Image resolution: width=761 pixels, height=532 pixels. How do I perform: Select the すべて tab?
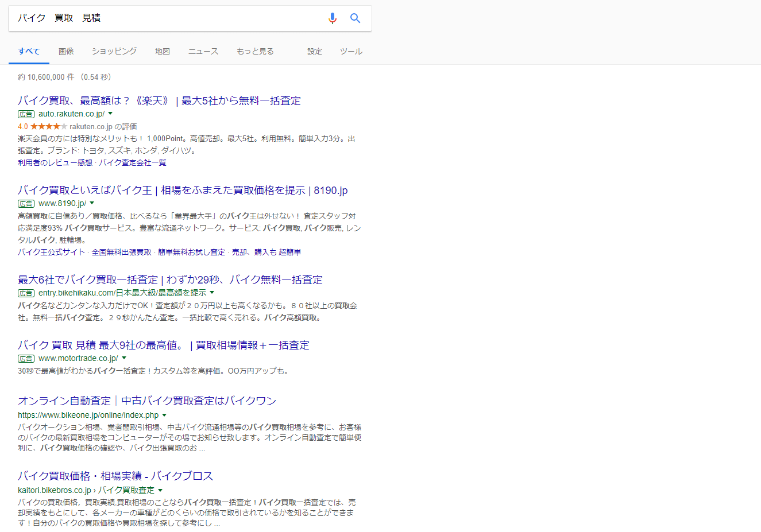click(29, 51)
